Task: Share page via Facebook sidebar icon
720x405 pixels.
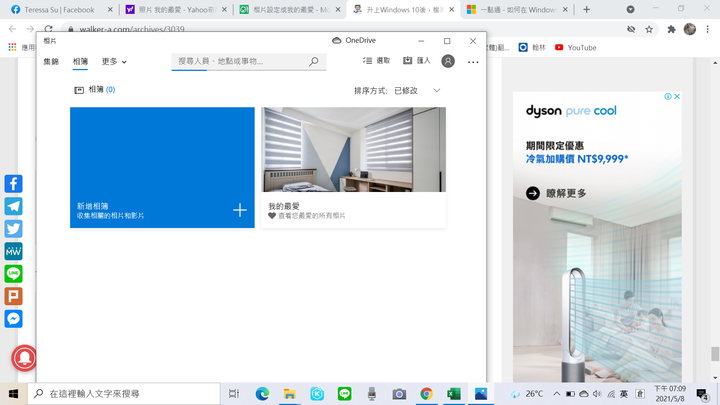Action: 13,184
